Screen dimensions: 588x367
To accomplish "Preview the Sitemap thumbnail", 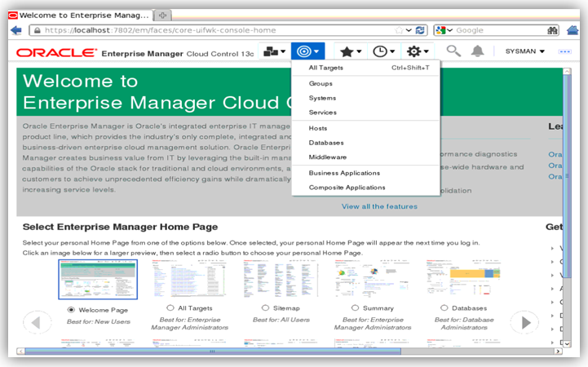I will tap(281, 279).
